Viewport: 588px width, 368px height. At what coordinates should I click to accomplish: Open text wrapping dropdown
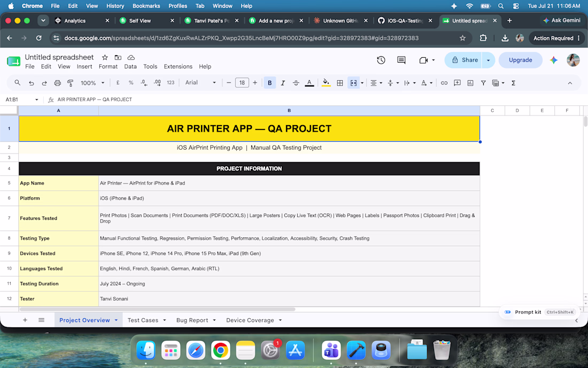[x=409, y=83]
